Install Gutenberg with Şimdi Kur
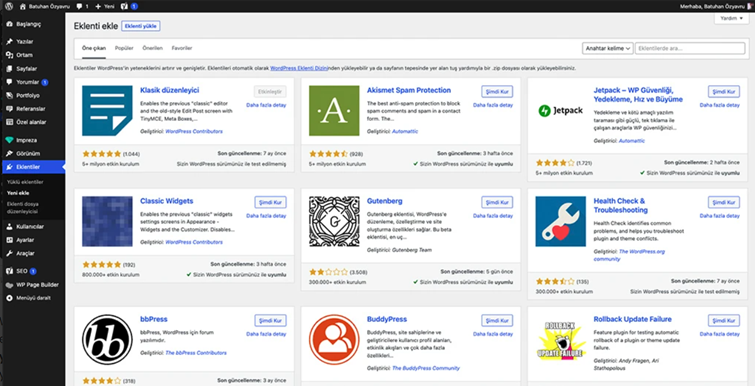The width and height of the screenshot is (755, 386). click(x=497, y=202)
